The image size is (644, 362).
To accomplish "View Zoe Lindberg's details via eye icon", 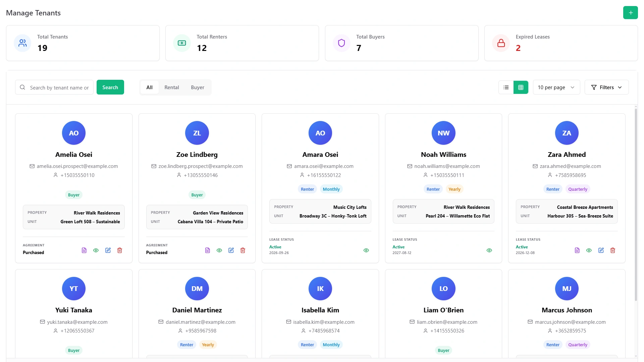I will (x=219, y=250).
